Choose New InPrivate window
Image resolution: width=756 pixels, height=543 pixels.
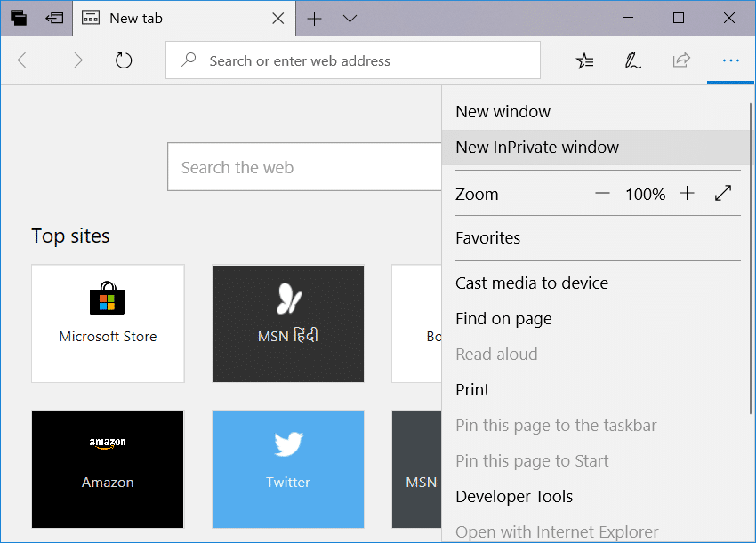[x=537, y=148]
